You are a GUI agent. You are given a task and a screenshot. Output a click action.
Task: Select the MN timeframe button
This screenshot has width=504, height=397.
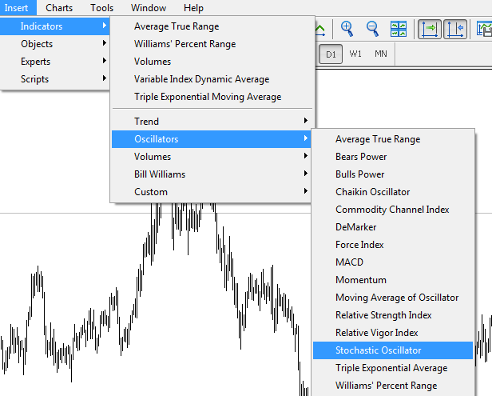[x=381, y=54]
